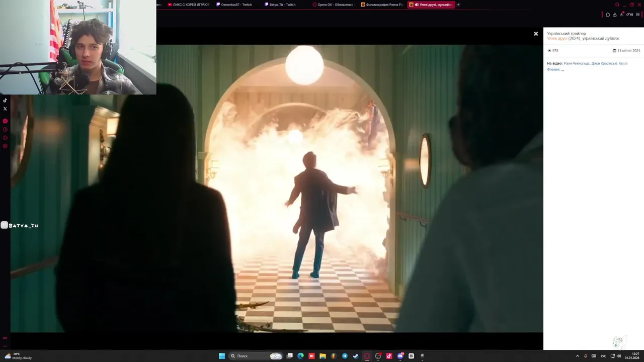Open the 'Уявні друзі' movie link
Image resolution: width=644 pixels, height=362 pixels.
tap(557, 38)
